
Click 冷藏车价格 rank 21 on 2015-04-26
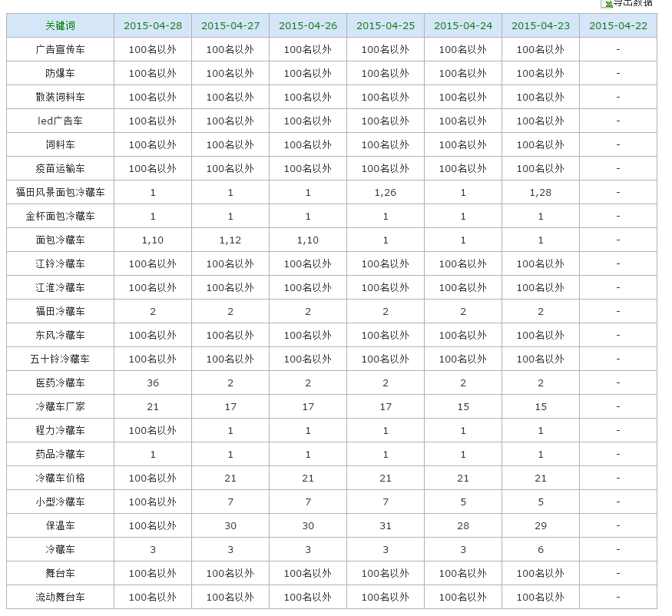point(308,478)
